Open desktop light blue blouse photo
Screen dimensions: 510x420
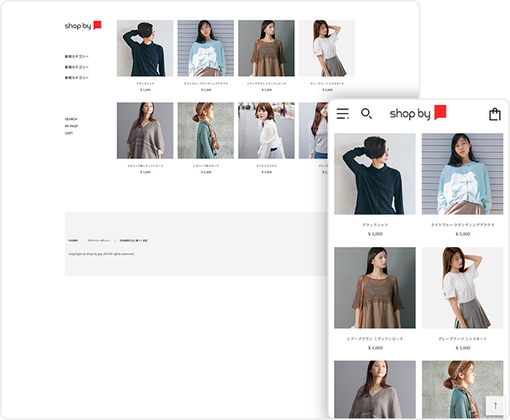[x=205, y=48]
